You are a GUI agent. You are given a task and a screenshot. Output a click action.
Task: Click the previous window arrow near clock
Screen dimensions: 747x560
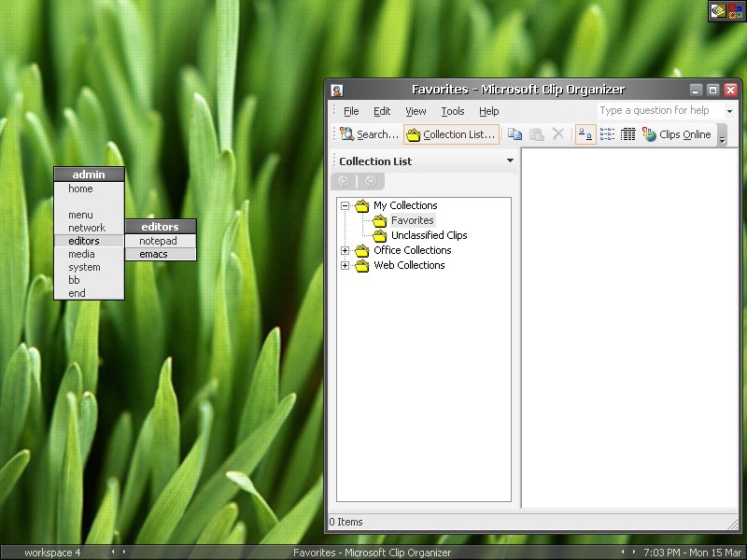click(x=623, y=552)
